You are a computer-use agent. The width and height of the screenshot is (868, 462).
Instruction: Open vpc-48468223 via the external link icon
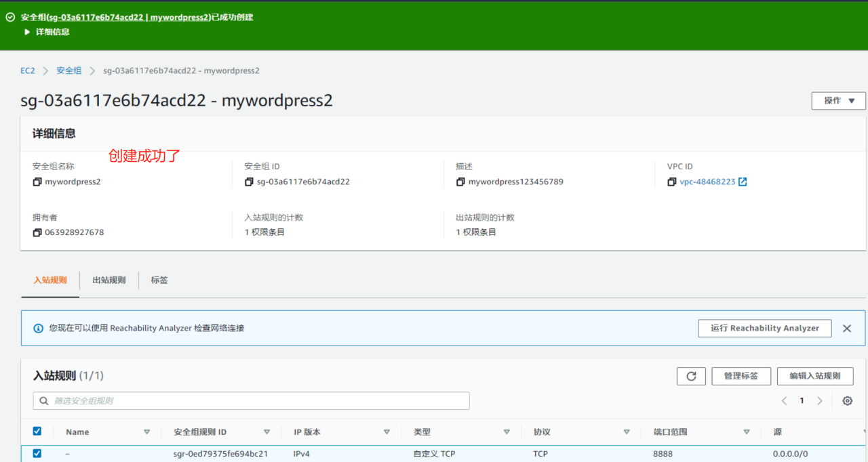click(744, 181)
